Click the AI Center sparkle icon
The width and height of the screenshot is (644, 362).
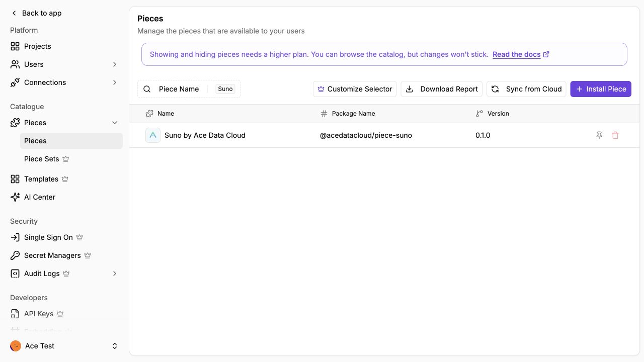coord(15,197)
